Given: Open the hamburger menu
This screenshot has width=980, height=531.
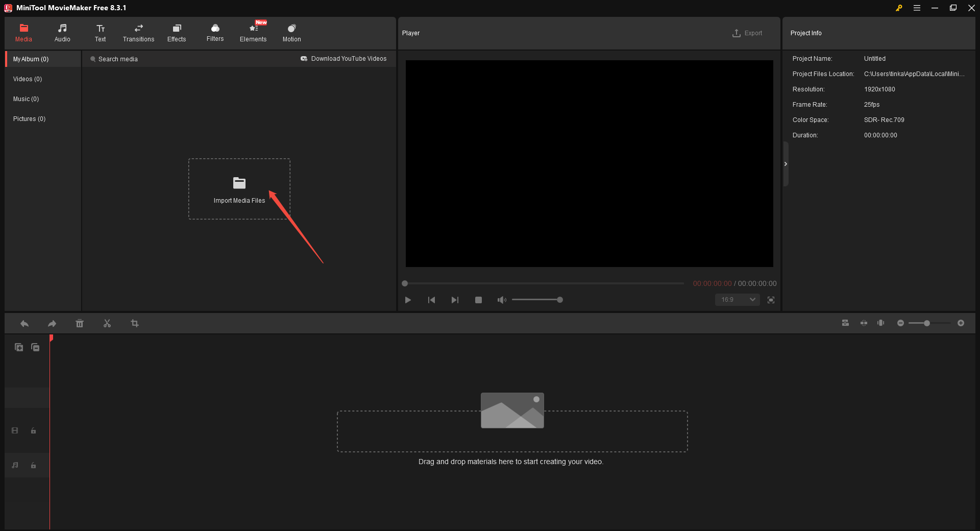Looking at the screenshot, I should pyautogui.click(x=917, y=8).
